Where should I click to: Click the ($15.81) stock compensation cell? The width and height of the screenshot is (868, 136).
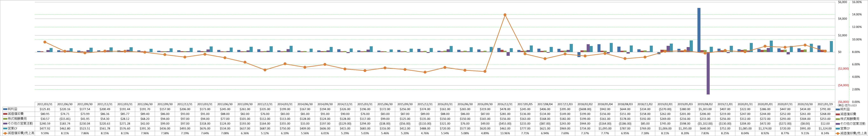(x=65, y=119)
